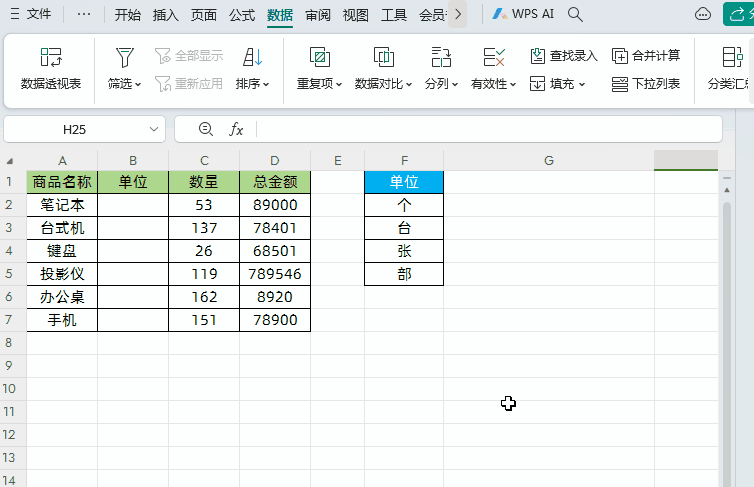Switch to the 审阅 tab
Screen dimensions: 754x487
pyautogui.click(x=318, y=15)
